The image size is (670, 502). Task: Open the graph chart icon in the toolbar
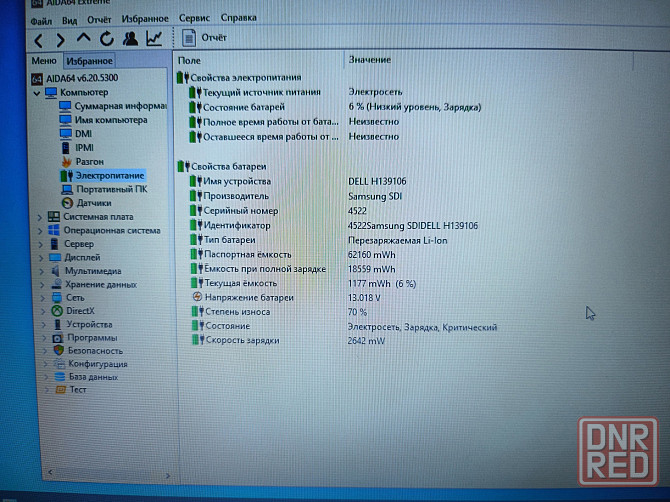click(x=154, y=38)
